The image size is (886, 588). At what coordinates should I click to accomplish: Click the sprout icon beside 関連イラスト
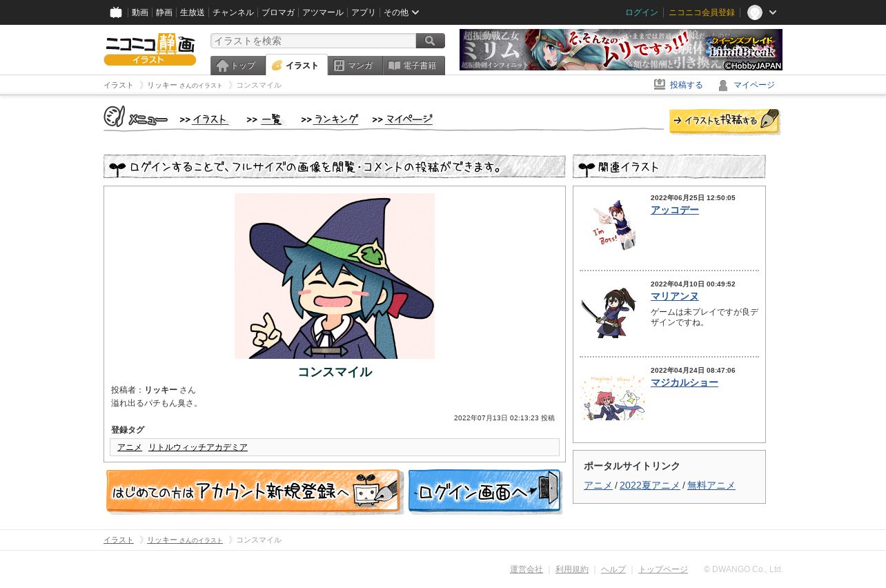point(587,168)
